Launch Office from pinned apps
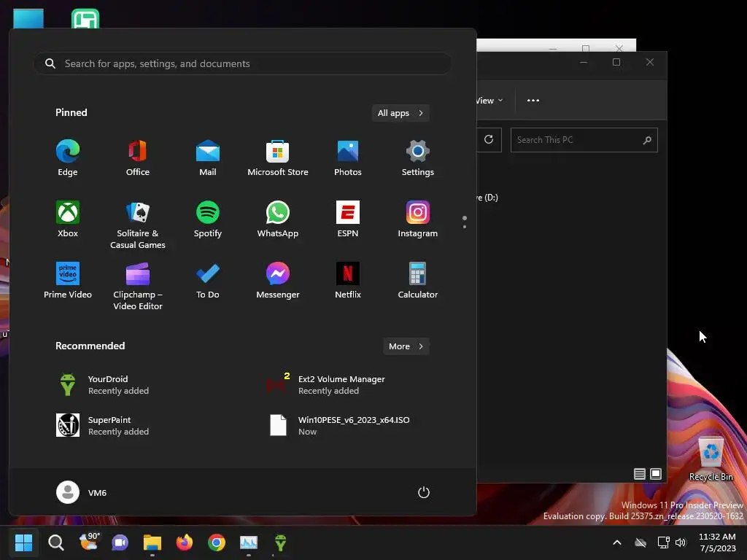747x560 pixels. (x=138, y=157)
